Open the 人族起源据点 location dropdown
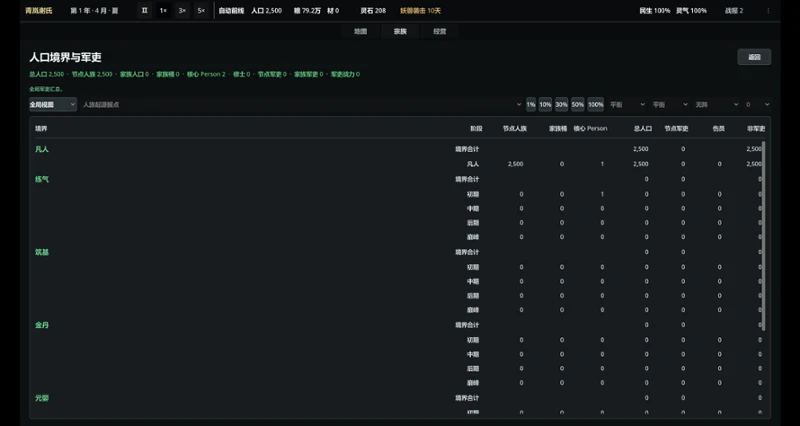The height and width of the screenshot is (426, 800). (x=302, y=104)
